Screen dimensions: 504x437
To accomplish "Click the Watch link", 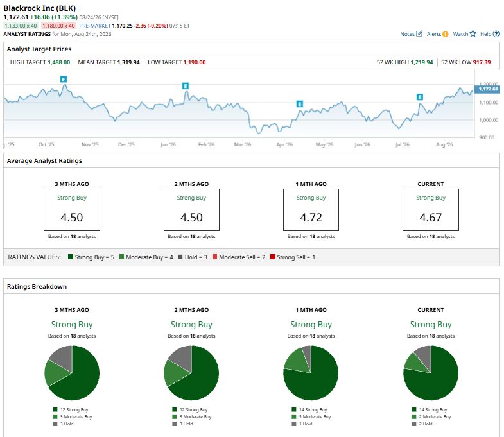I will point(460,34).
